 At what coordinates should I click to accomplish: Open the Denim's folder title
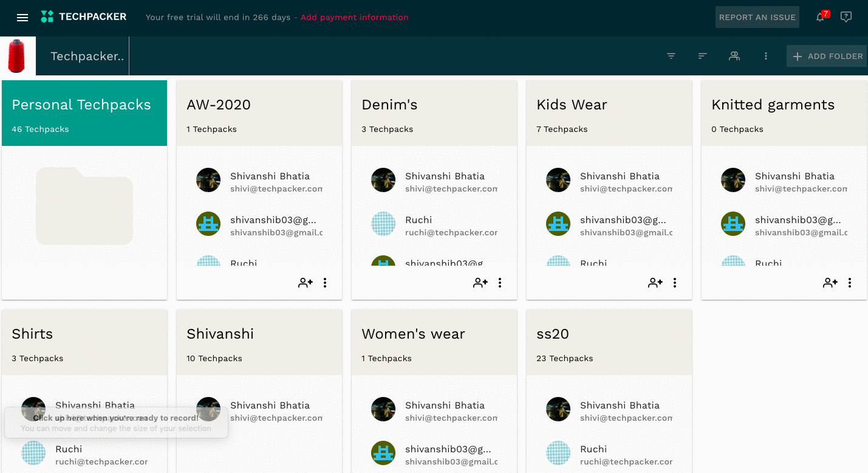click(389, 105)
